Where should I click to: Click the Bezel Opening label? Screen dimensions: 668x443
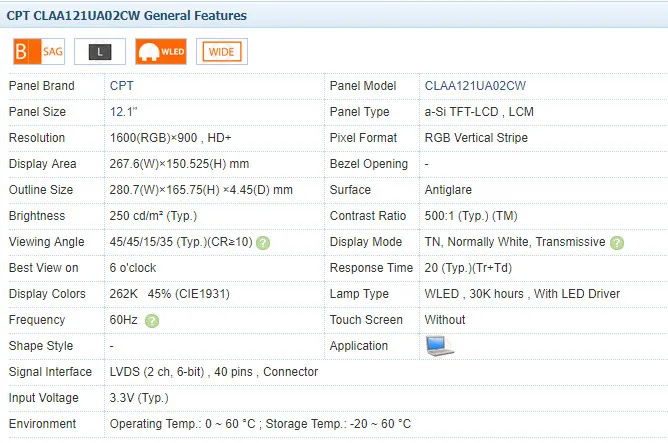click(369, 164)
